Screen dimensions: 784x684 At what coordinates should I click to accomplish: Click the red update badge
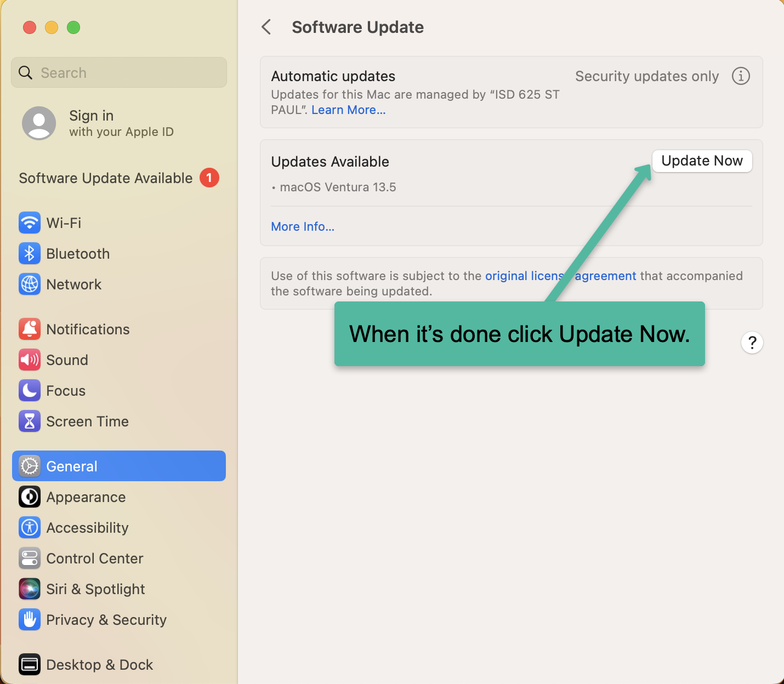(209, 178)
